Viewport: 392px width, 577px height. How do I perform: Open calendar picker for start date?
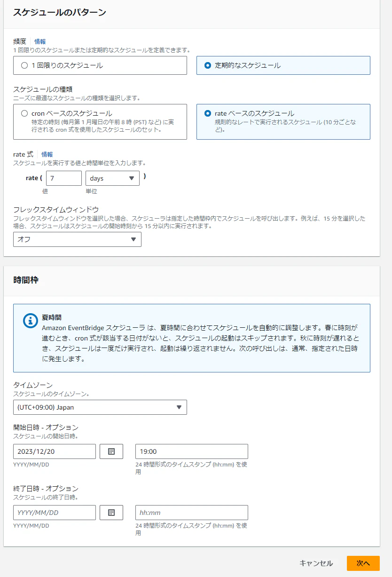tap(111, 451)
